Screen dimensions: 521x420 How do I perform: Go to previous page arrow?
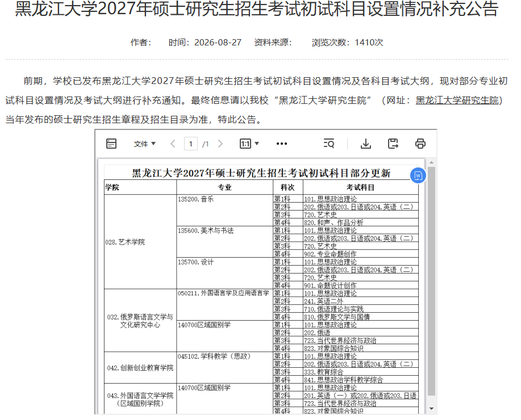(x=173, y=144)
